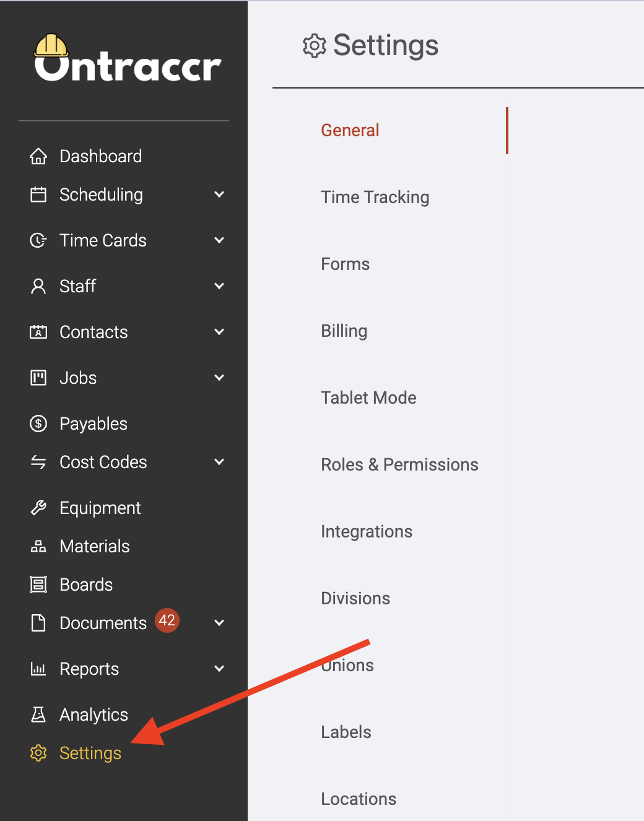Expand the Documents submenu chevron
This screenshot has height=821, width=644.
(219, 623)
